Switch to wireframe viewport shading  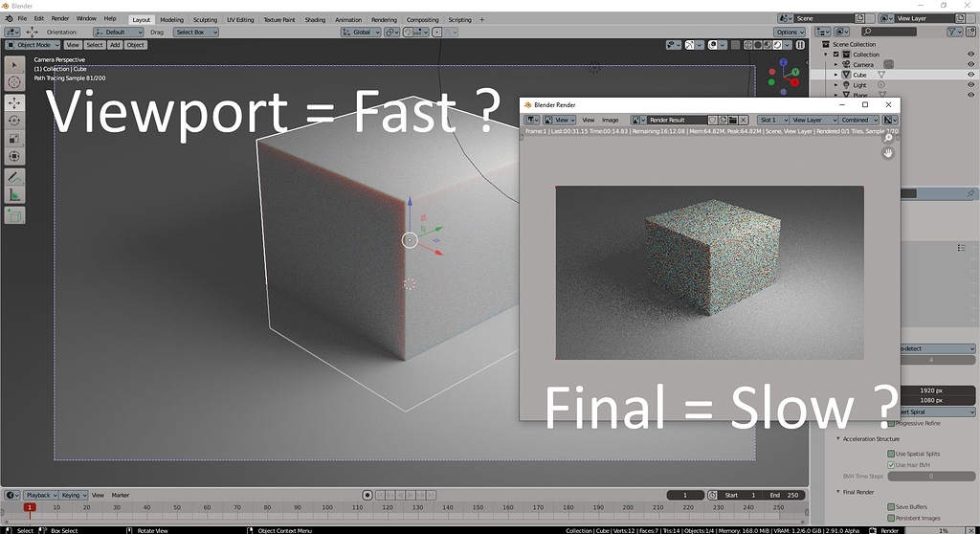tap(748, 45)
